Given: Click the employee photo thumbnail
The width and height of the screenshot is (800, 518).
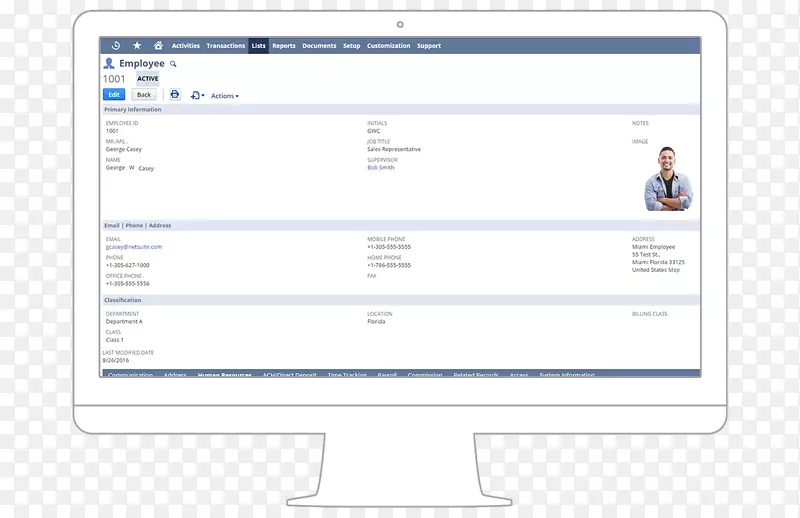Looking at the screenshot, I should tap(666, 179).
